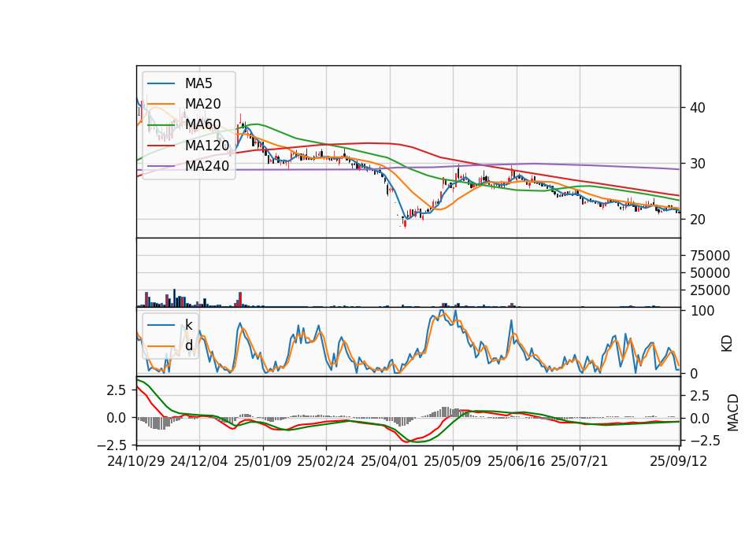Click the volume axis value 25000
Image resolution: width=756 pixels, height=543 pixels.
[x=710, y=290]
